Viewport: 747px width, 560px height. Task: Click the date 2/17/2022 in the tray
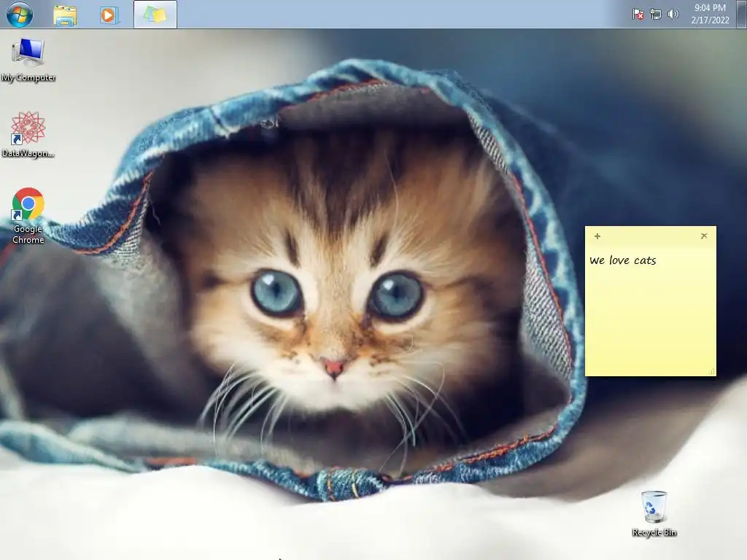point(710,20)
